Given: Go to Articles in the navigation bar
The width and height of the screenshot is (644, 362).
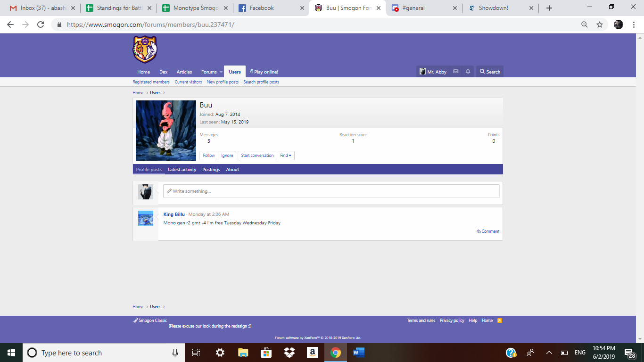Looking at the screenshot, I should click(184, 72).
